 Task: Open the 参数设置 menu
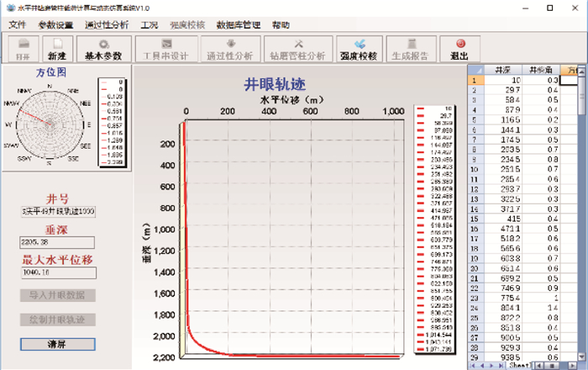pyautogui.click(x=55, y=24)
